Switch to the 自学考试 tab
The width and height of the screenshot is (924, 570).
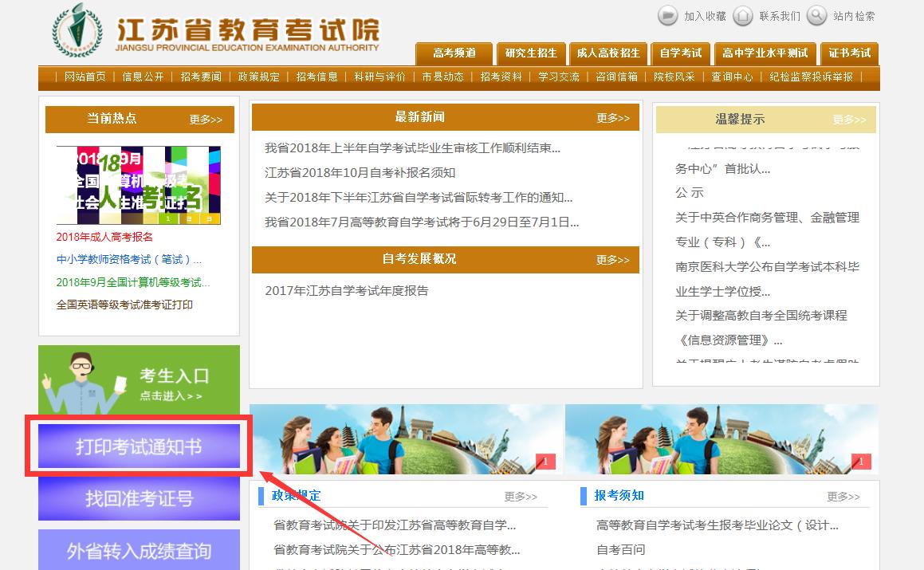(681, 53)
